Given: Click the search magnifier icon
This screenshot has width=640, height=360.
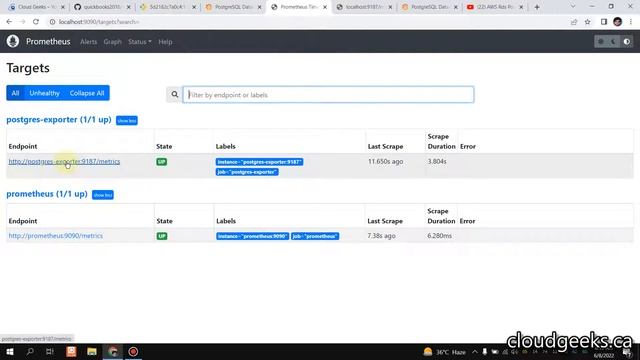Looking at the screenshot, I should [x=175, y=95].
